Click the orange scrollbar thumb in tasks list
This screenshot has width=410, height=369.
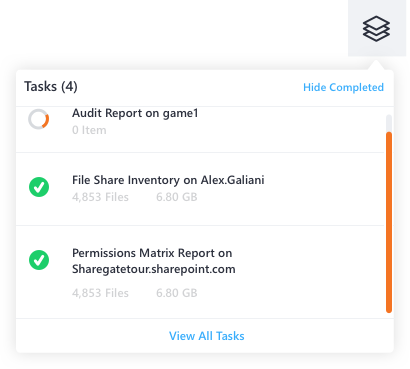point(389,222)
